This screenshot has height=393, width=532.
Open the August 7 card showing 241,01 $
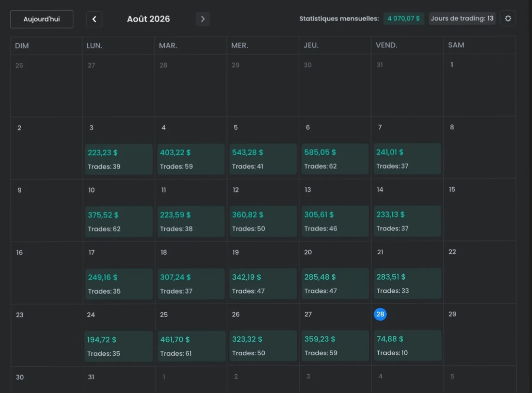(x=407, y=159)
